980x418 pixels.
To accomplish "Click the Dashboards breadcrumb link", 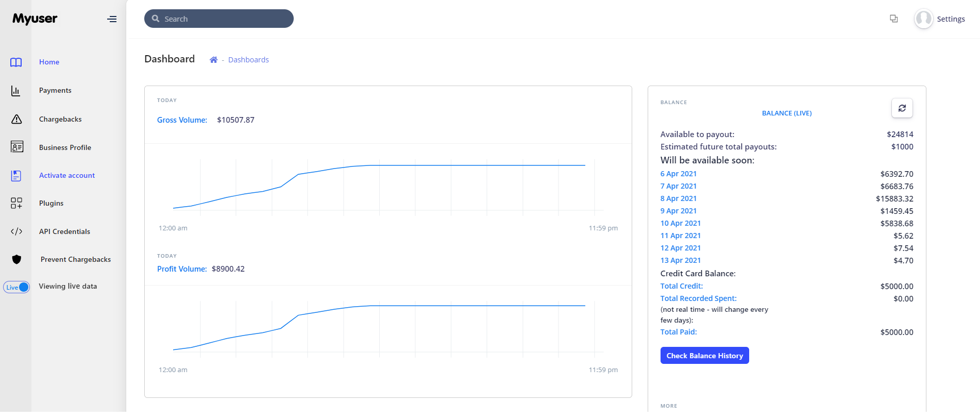I will (x=248, y=60).
